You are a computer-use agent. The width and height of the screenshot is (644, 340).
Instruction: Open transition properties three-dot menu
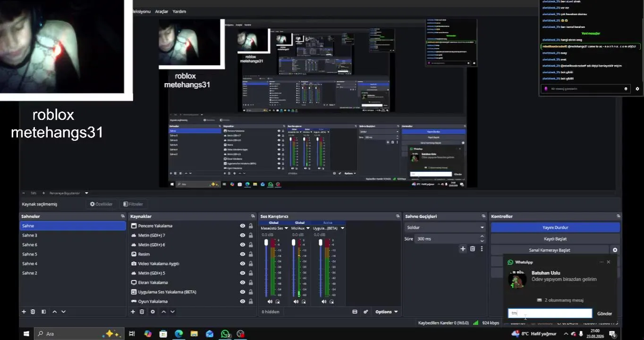pyautogui.click(x=482, y=249)
